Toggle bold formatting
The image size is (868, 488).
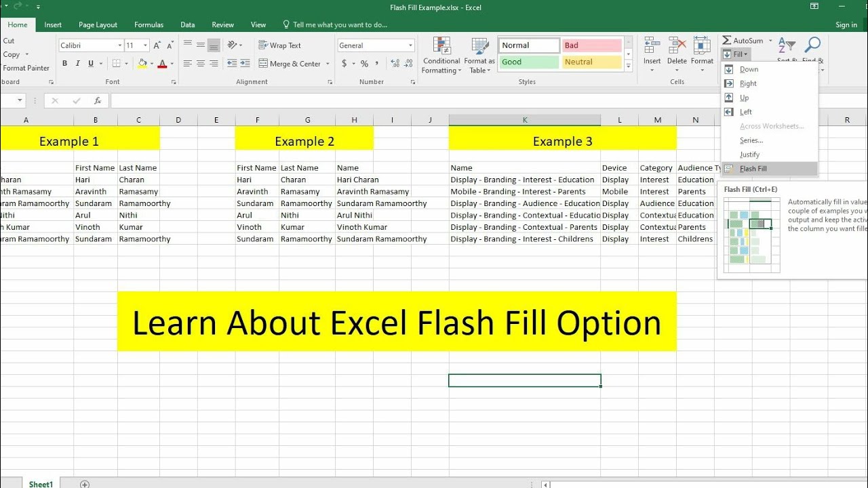pyautogui.click(x=65, y=64)
